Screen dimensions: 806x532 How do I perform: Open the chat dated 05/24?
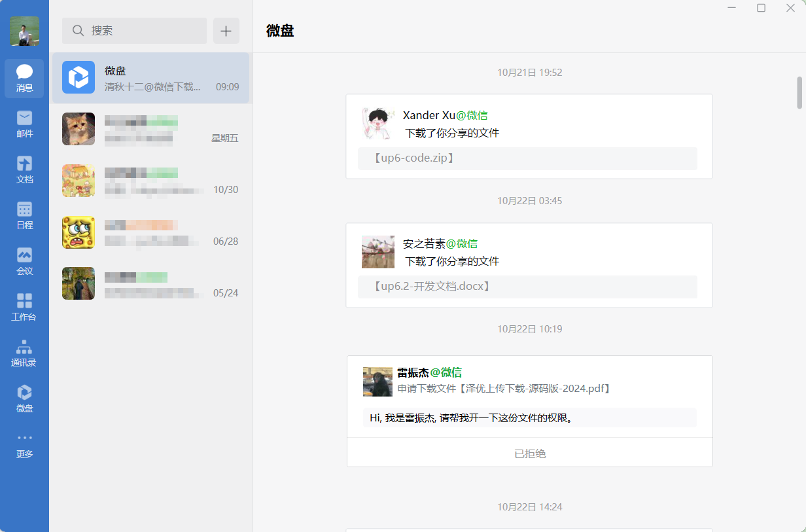click(x=150, y=283)
